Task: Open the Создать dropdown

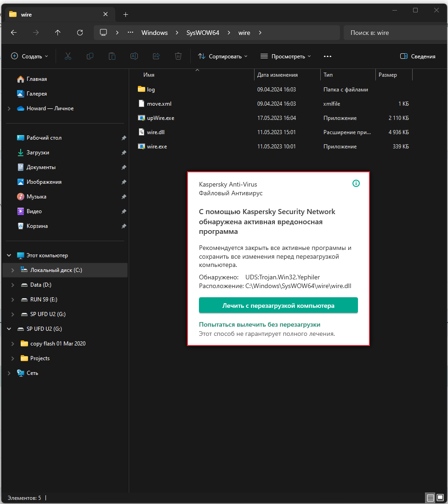Action: (x=29, y=56)
